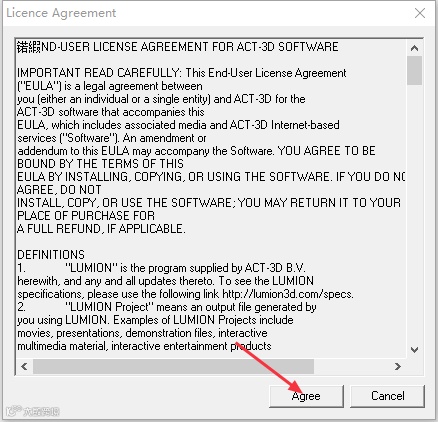Click the lumion3d.com/specs URL text
Screen dimensions: 438x422
point(287,294)
